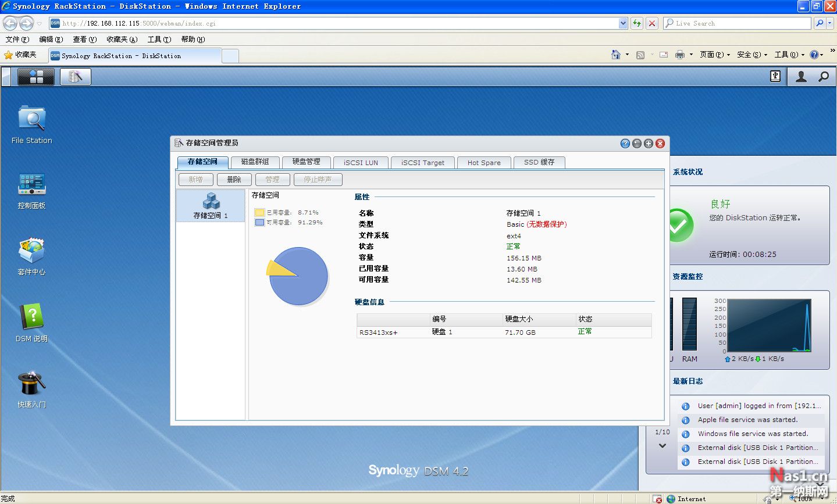The width and height of the screenshot is (837, 504).
Task: Expand home button dropdown arrow
Action: pyautogui.click(x=627, y=55)
